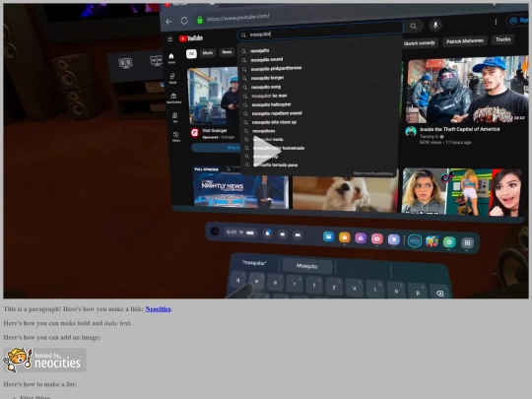Viewport: 532px width, 399px height.
Task: Open the NBC Nightly News video thumbnail
Action: pos(240,186)
